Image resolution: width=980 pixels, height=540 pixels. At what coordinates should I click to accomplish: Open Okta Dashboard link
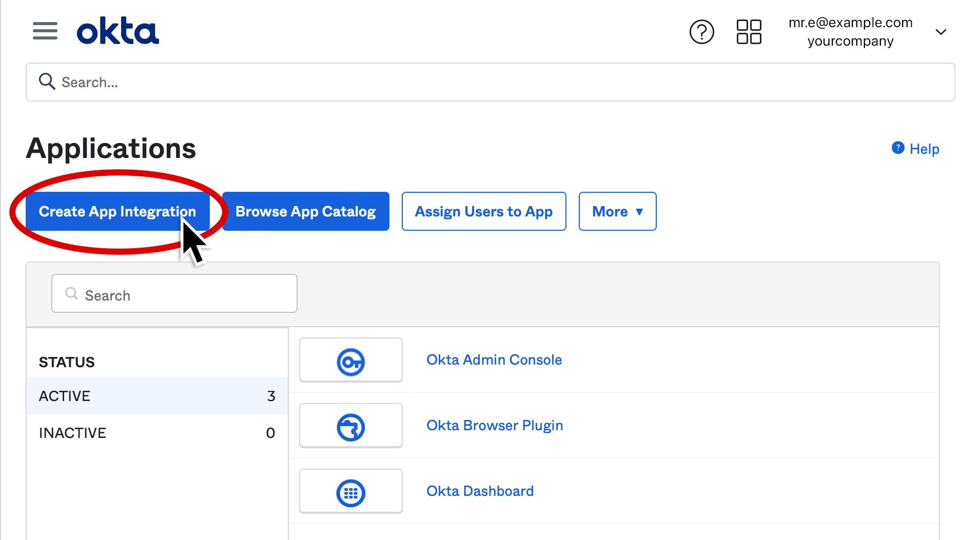tap(480, 491)
